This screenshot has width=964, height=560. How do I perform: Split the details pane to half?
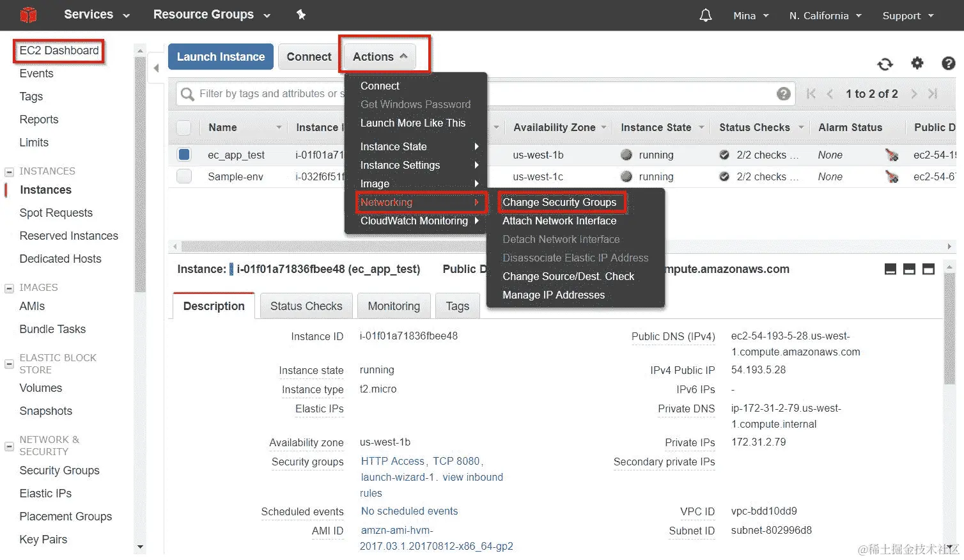pos(909,269)
